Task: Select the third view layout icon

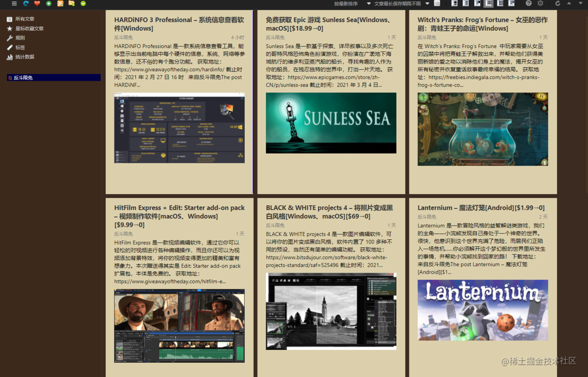Action: pos(477,3)
